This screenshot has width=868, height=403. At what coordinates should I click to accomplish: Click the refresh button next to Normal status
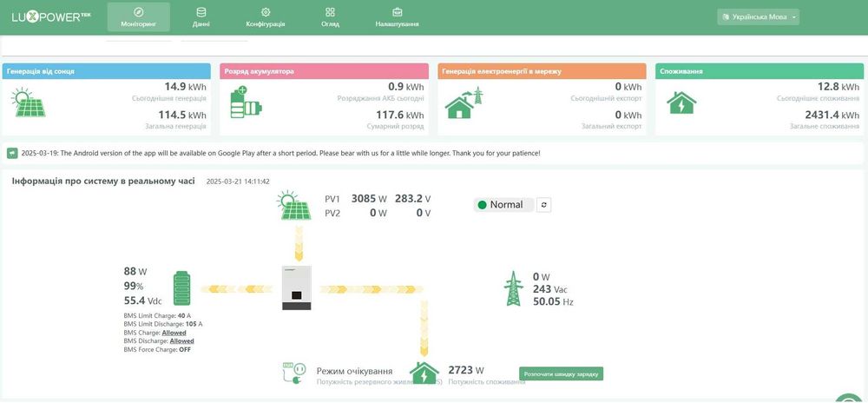pyautogui.click(x=543, y=205)
